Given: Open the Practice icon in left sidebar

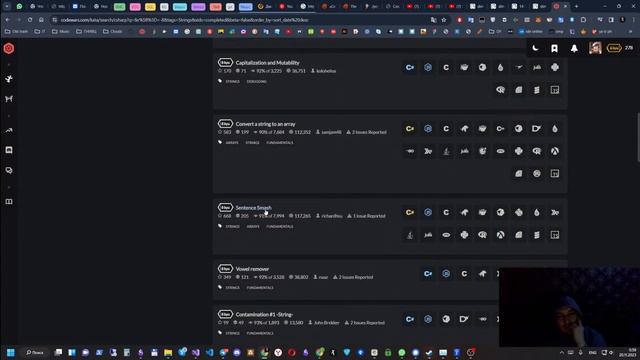Looking at the screenshot, I should pyautogui.click(x=9, y=79).
